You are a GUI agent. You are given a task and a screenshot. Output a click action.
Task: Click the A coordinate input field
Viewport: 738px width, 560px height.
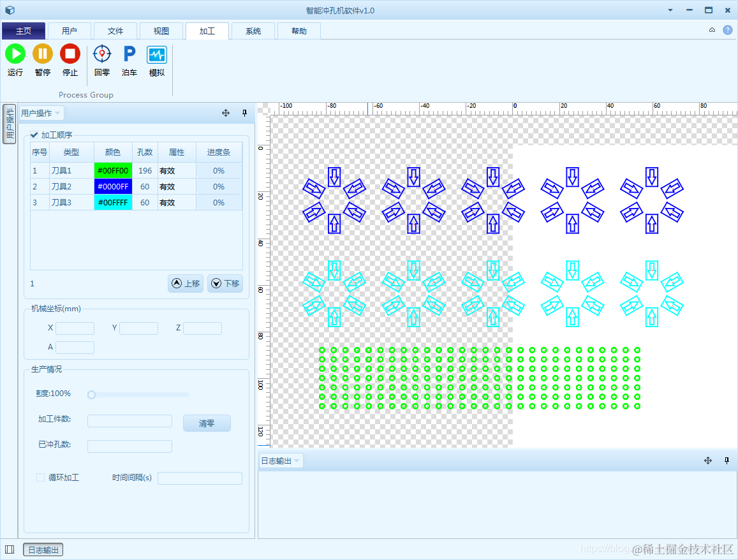pyautogui.click(x=75, y=348)
